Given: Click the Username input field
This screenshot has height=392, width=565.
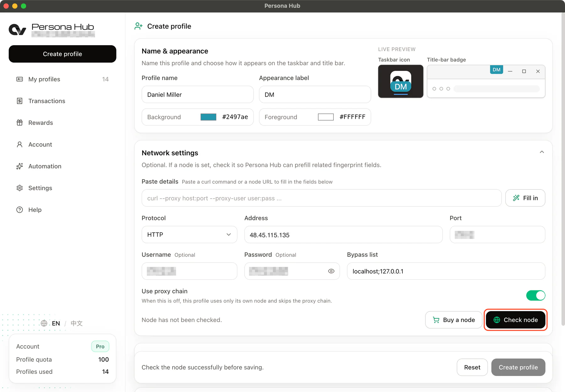Looking at the screenshot, I should [x=189, y=271].
